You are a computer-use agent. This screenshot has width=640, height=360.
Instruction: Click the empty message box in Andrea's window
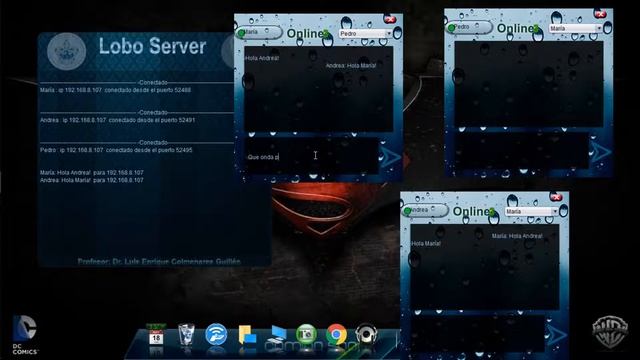click(477, 334)
